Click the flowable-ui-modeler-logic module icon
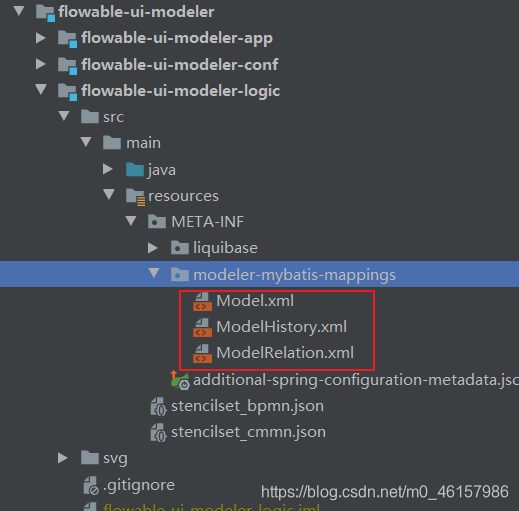Image resolution: width=519 pixels, height=511 pixels. click(68, 91)
